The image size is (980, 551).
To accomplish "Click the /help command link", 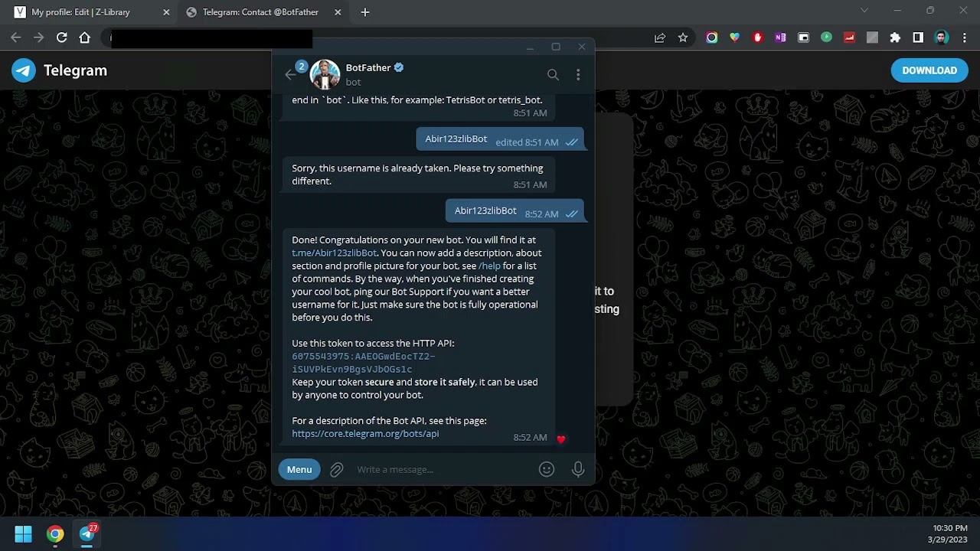I will (x=489, y=266).
